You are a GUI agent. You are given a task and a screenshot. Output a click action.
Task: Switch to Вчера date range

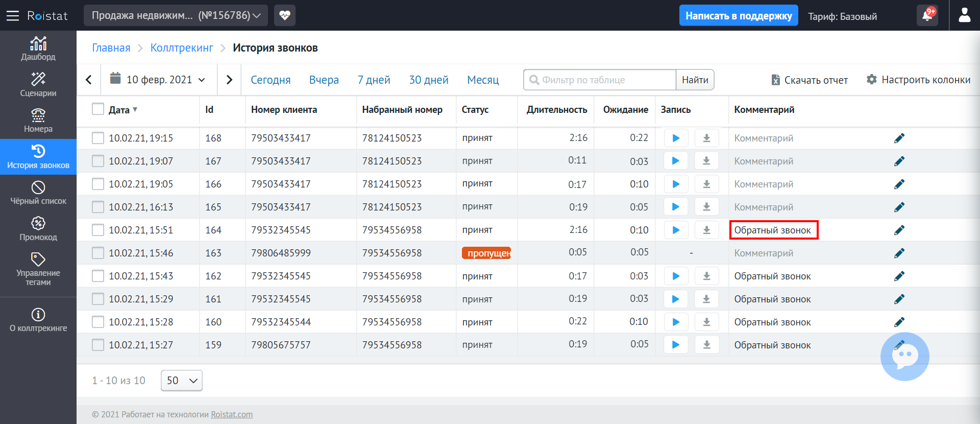click(x=324, y=80)
